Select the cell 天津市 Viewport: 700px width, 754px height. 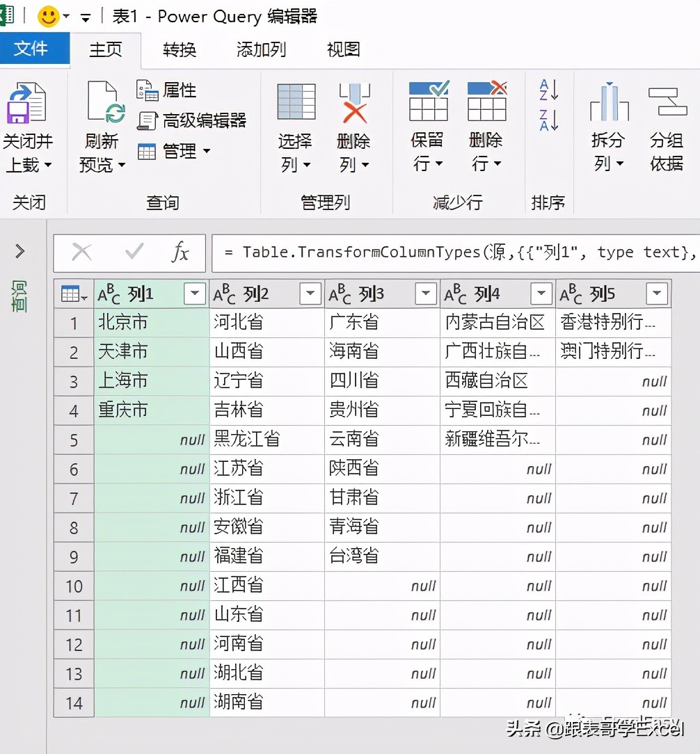click(x=152, y=352)
